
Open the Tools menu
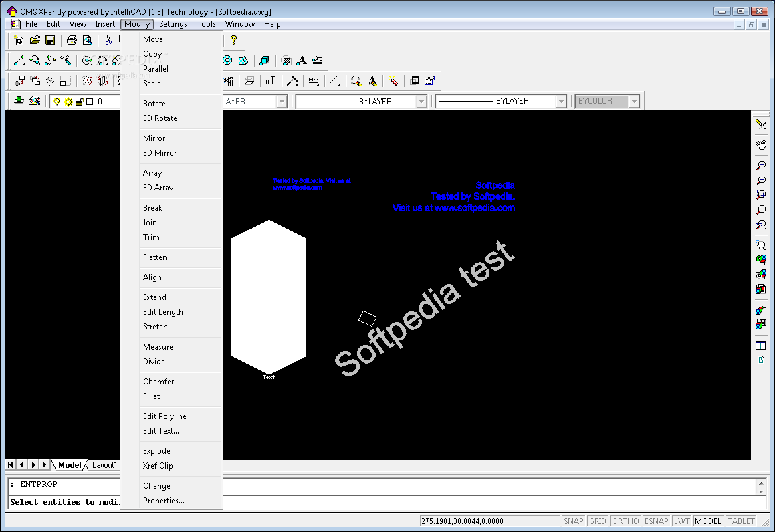click(x=206, y=24)
